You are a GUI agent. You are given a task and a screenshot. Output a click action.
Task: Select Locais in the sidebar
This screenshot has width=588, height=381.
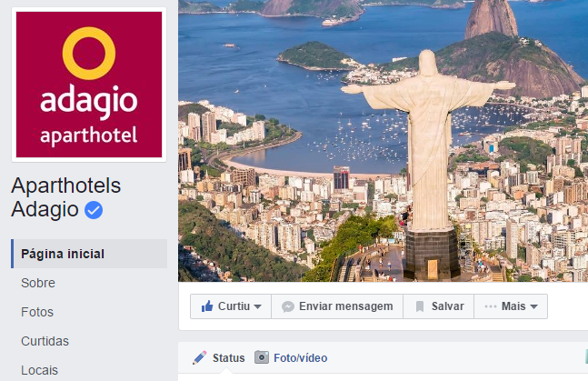tap(39, 370)
